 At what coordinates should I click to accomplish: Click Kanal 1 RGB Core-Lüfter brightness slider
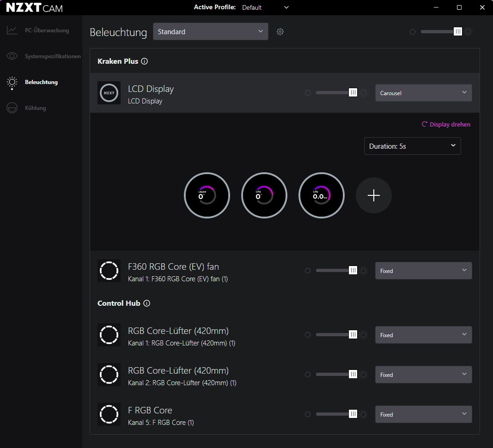tap(336, 334)
